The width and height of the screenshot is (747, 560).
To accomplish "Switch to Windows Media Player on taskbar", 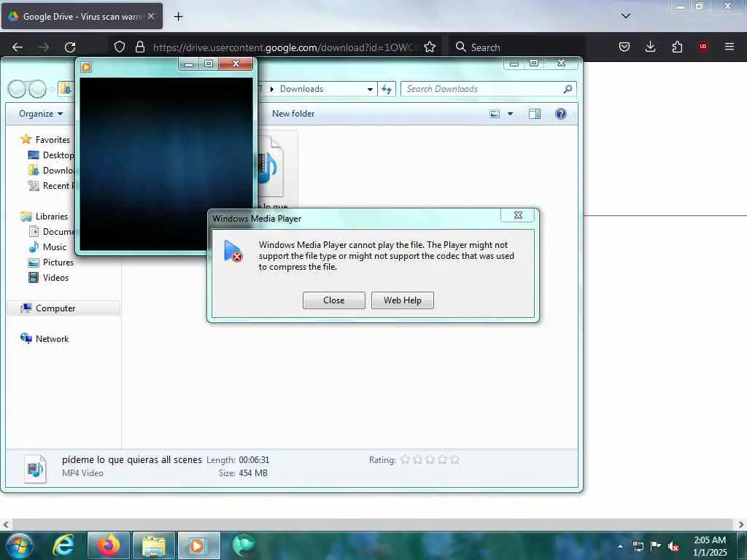I will 198,545.
